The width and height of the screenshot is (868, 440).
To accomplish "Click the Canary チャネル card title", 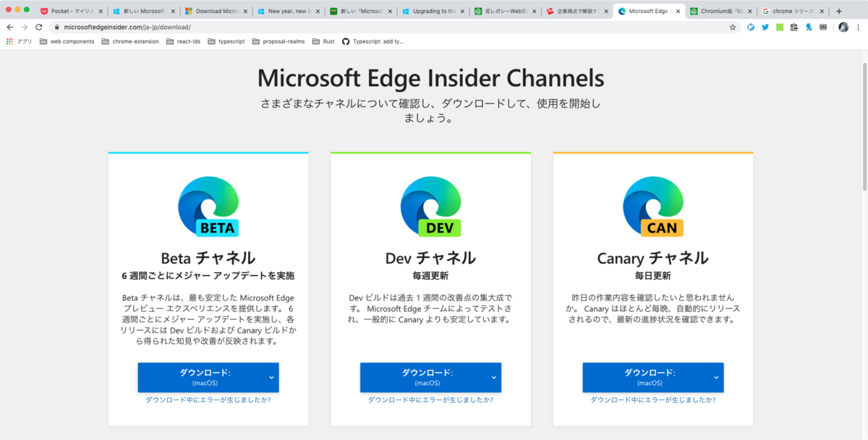I will [x=653, y=258].
